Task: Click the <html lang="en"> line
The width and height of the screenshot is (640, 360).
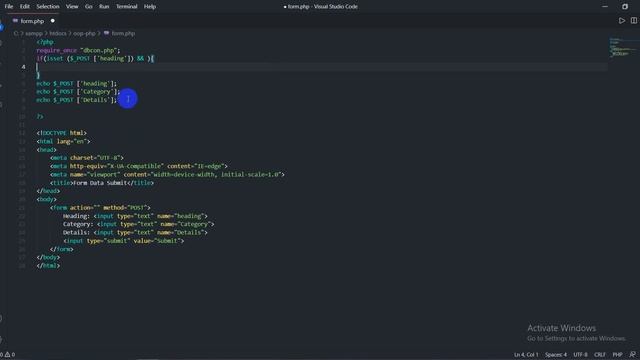Action: tap(63, 142)
